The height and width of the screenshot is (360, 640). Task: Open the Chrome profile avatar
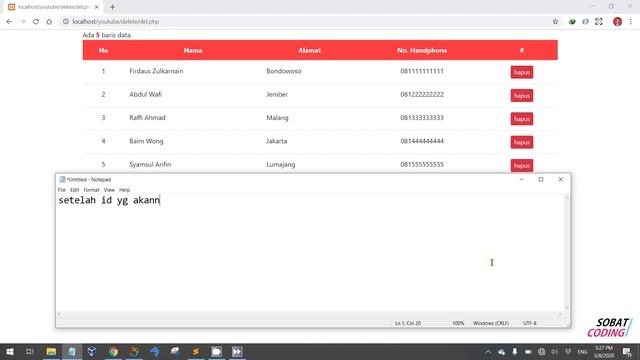[617, 22]
